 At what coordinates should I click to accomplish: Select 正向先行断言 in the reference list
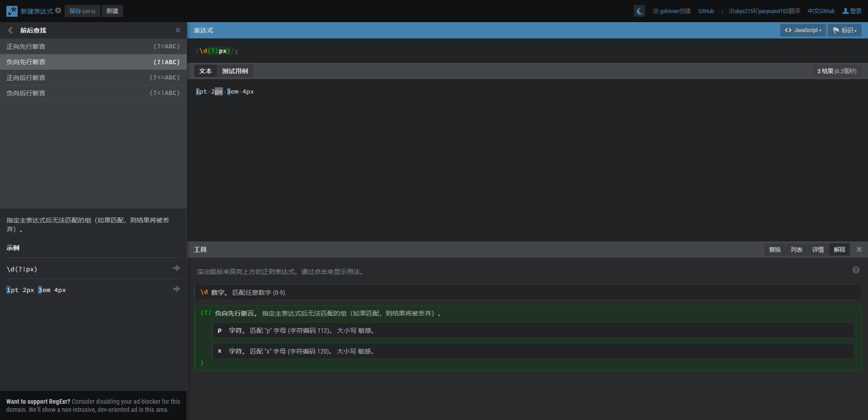[93, 47]
